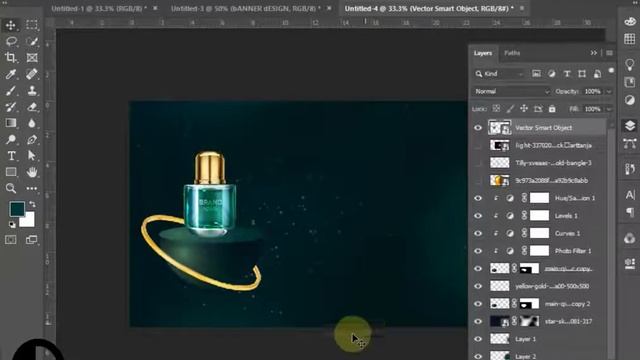Viewport: 640px width, 360px height.
Task: Select the Move tool
Action: (x=11, y=25)
